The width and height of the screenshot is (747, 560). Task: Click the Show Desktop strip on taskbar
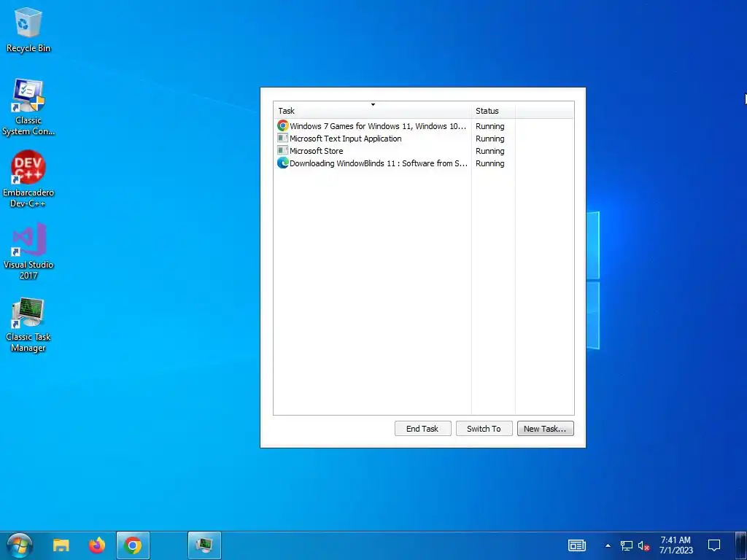[x=741, y=545]
